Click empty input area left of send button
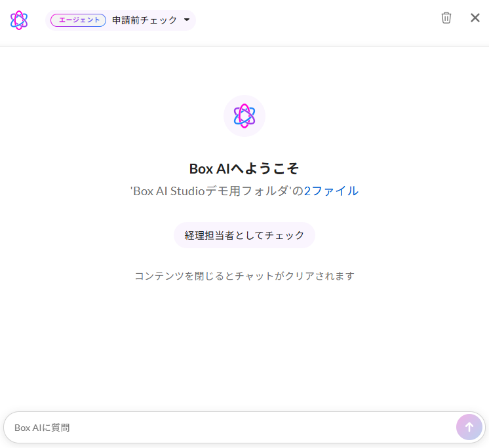Image resolution: width=489 pixels, height=448 pixels. (361, 428)
